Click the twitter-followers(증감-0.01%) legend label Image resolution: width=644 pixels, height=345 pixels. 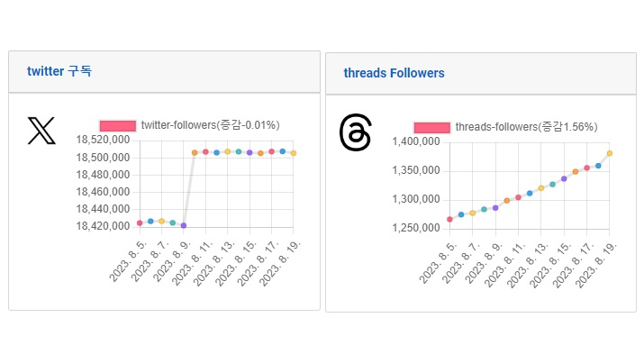coord(210,125)
